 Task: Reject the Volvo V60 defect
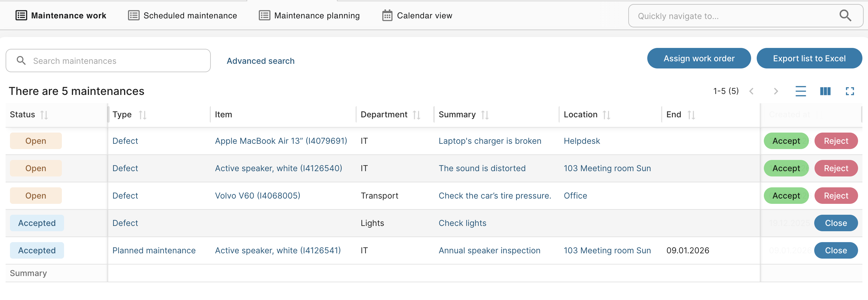(x=836, y=196)
